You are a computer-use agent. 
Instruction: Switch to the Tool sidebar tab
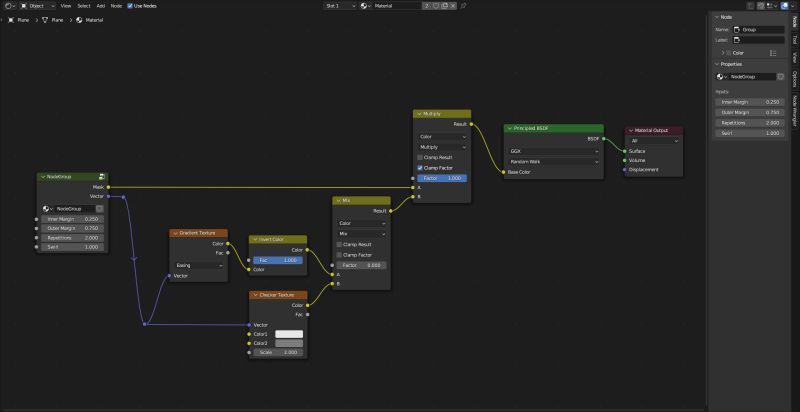[794, 39]
